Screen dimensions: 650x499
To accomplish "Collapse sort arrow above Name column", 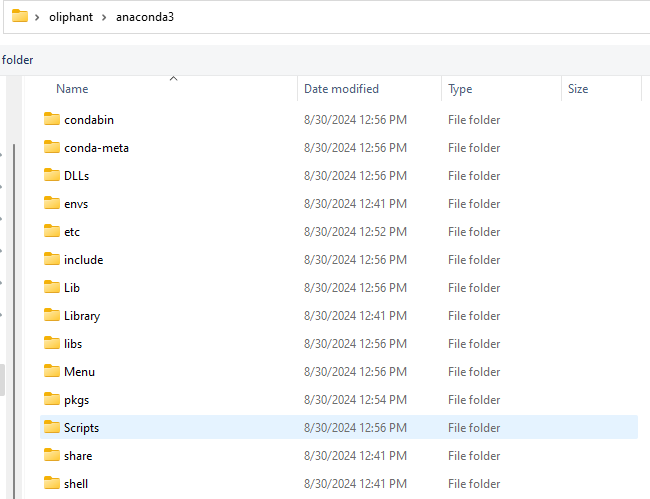I will (x=173, y=77).
